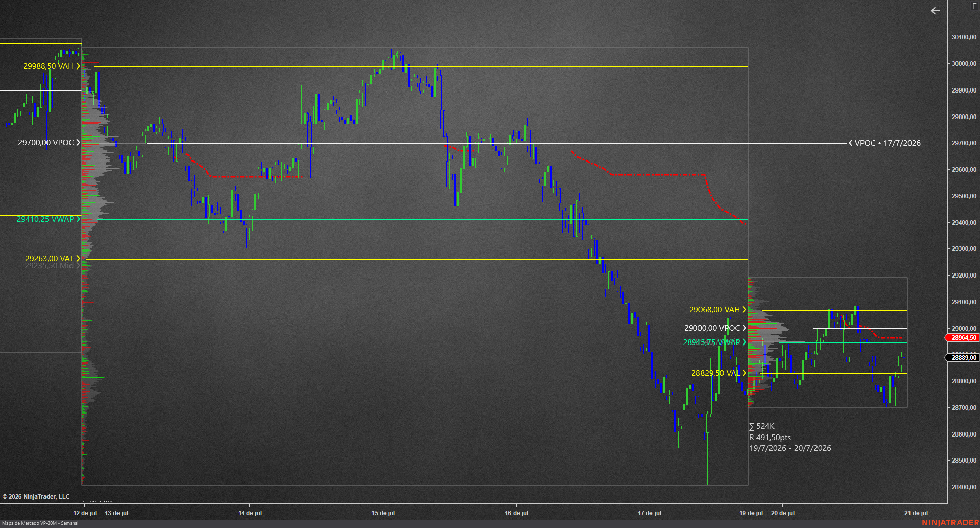The height and width of the screenshot is (528, 980).
Task: Click the chevron beside 28829,50 VAL label
Action: (x=744, y=373)
